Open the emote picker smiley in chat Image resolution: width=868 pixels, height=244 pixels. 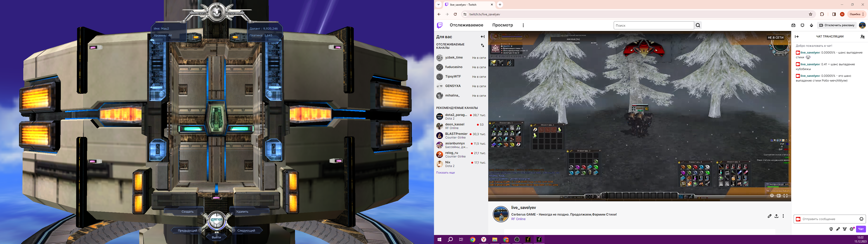click(x=861, y=219)
